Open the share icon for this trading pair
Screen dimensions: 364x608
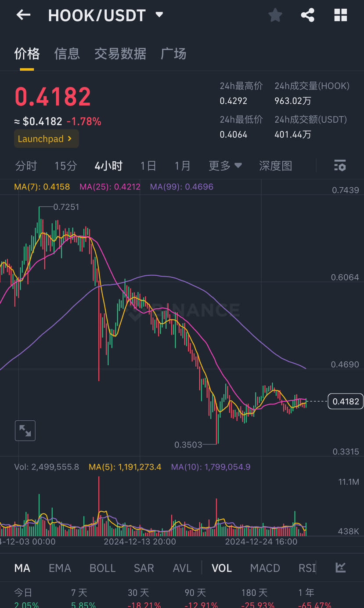tap(307, 15)
